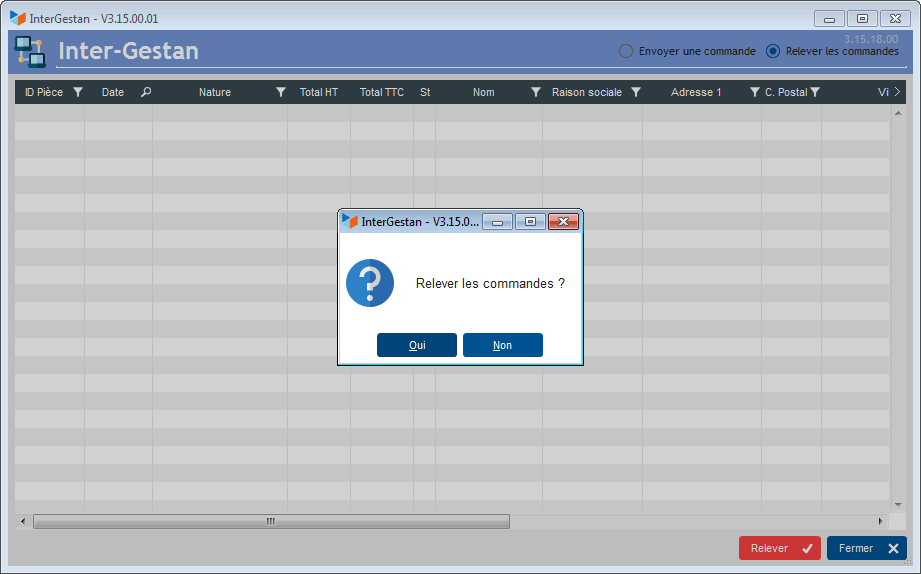Click the Raison sociale filter funnel
This screenshot has height=574, width=921.
636,92
